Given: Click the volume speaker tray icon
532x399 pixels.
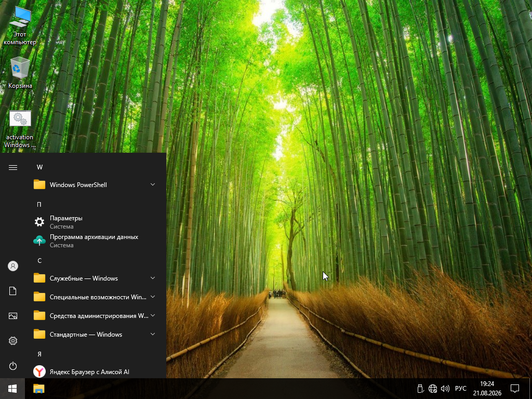Looking at the screenshot, I should pyautogui.click(x=445, y=389).
